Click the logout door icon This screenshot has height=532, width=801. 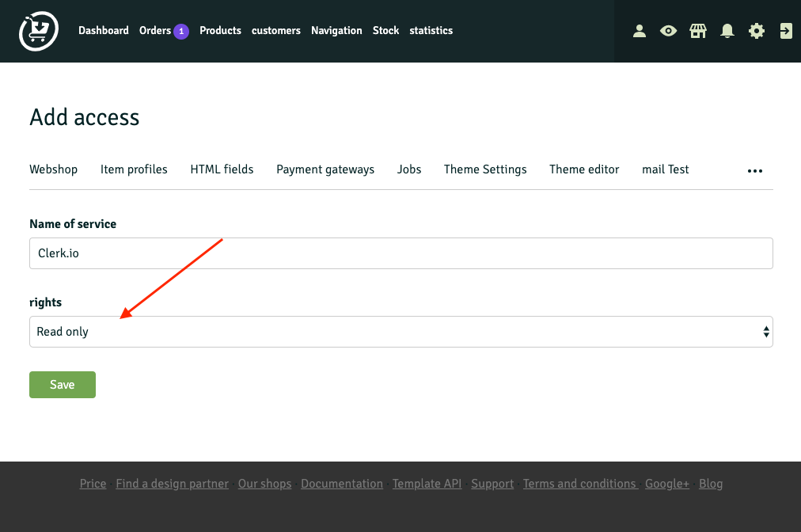pyautogui.click(x=786, y=31)
